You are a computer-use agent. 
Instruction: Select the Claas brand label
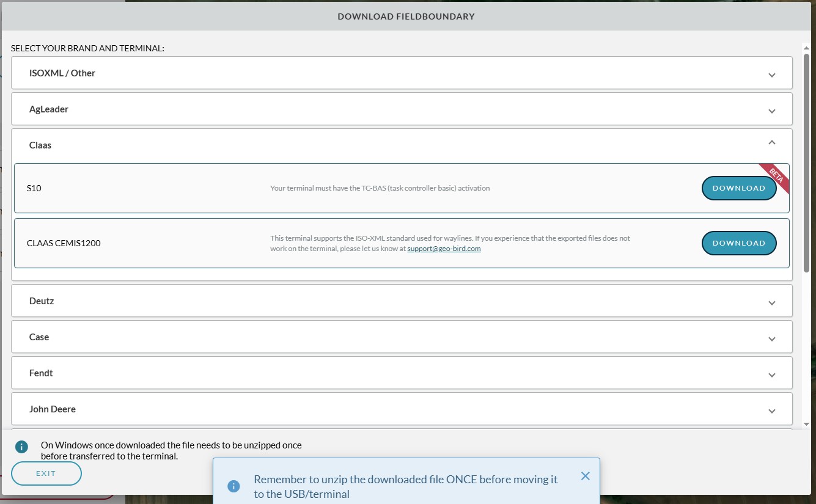tap(40, 145)
